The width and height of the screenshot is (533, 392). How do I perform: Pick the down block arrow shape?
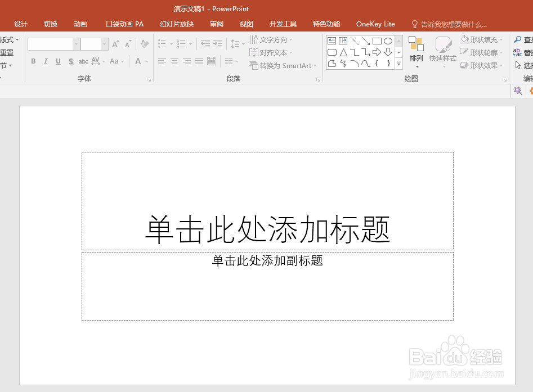point(388,52)
